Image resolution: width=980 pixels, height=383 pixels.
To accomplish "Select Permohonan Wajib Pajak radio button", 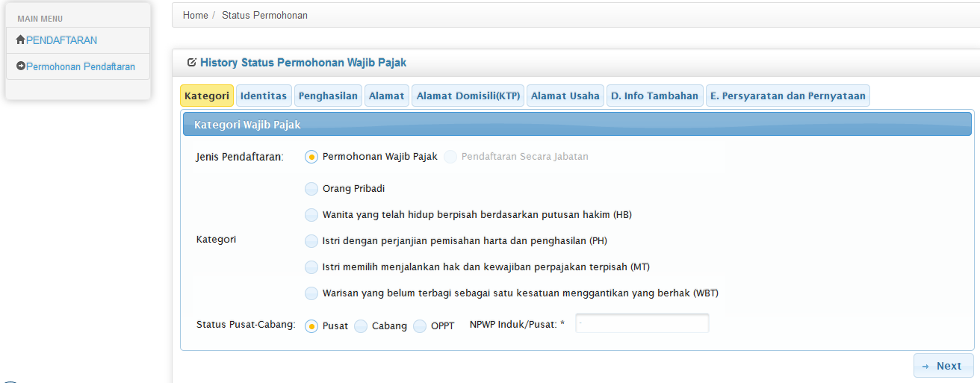I will [311, 157].
